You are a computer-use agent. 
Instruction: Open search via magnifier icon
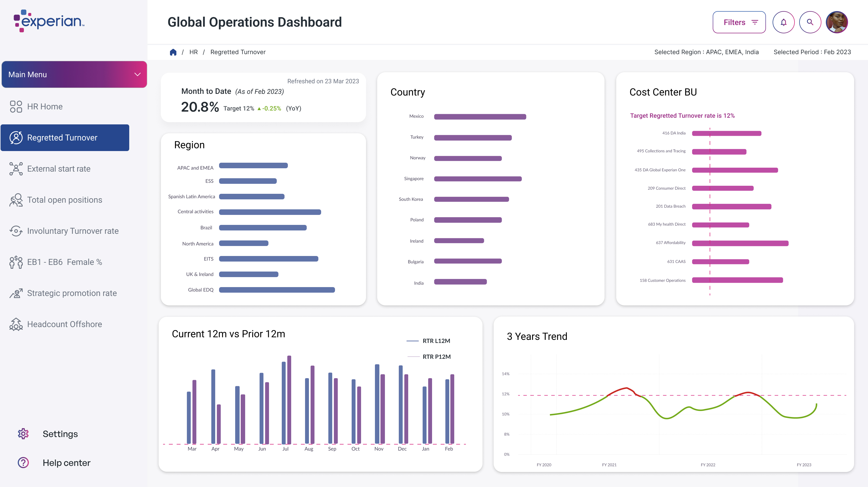coord(810,22)
